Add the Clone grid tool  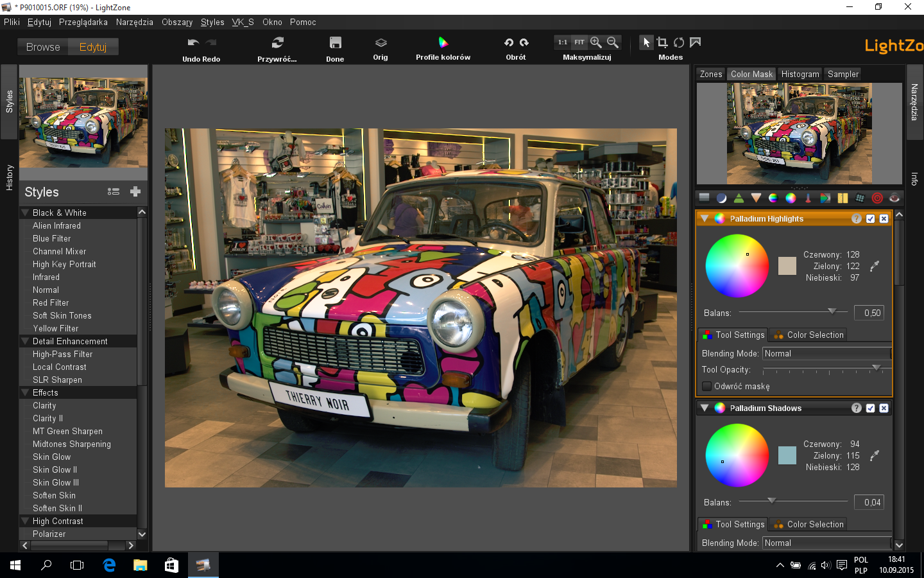tap(860, 198)
